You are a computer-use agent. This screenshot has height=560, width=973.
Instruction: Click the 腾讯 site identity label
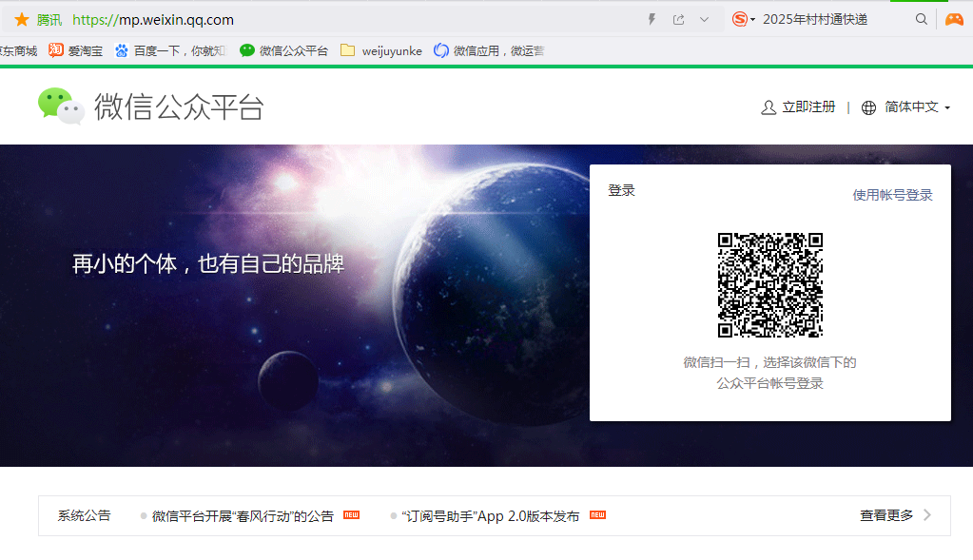(x=49, y=20)
